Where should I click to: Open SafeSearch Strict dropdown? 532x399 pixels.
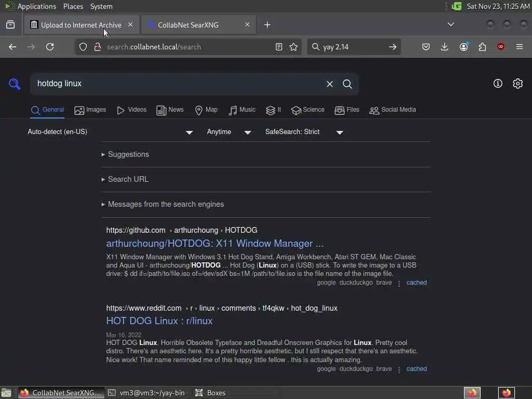pyautogui.click(x=304, y=132)
